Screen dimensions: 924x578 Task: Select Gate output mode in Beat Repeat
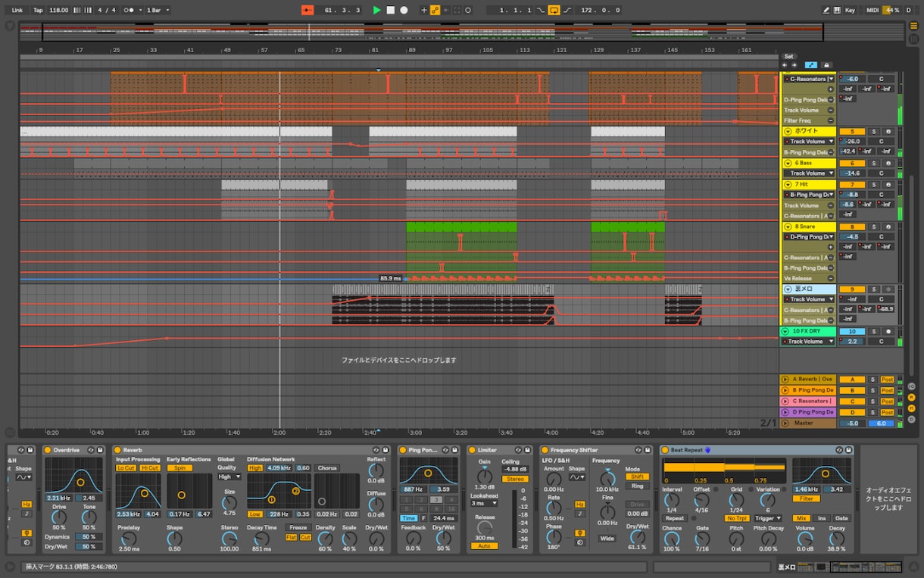coord(841,518)
